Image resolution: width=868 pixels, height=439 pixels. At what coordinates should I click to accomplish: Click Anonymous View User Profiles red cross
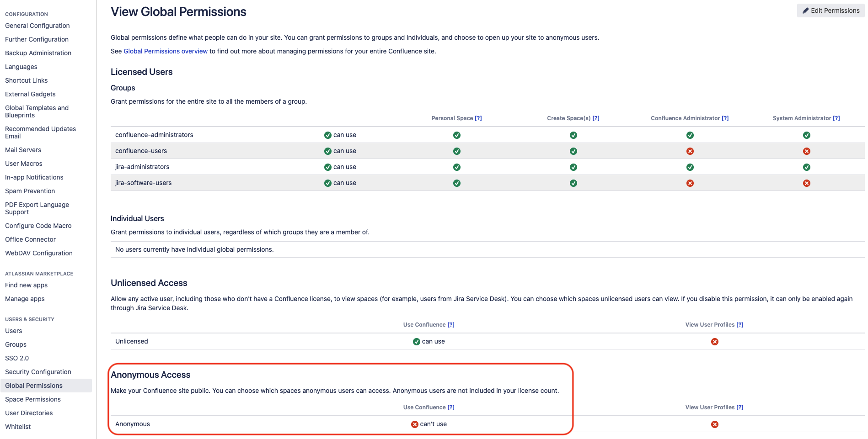715,424
